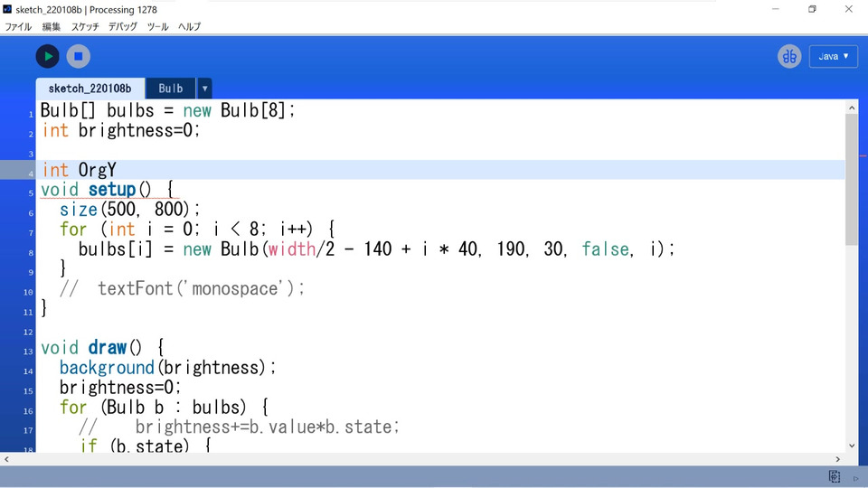Open the ファイル menu
This screenshot has height=488, width=868.
coord(18,26)
